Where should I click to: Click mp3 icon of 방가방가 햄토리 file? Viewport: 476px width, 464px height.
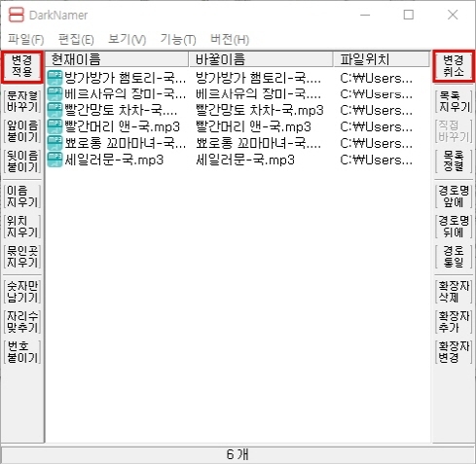point(55,78)
